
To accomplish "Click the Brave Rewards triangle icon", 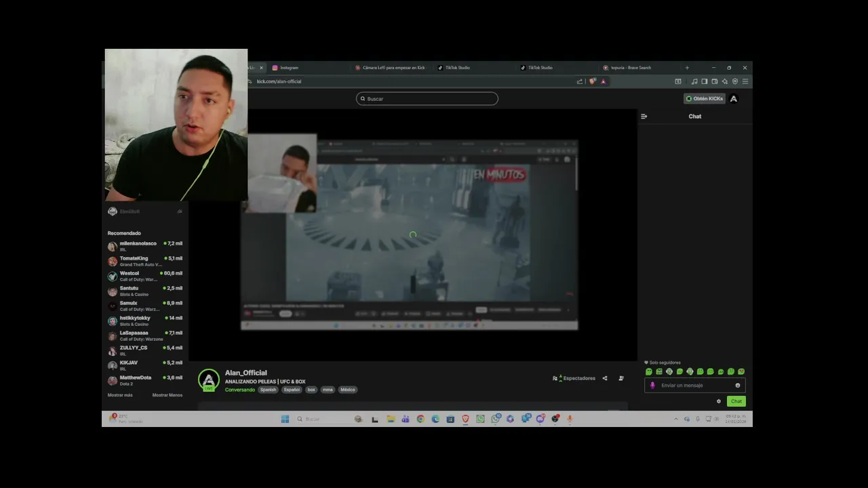I will pyautogui.click(x=604, y=81).
